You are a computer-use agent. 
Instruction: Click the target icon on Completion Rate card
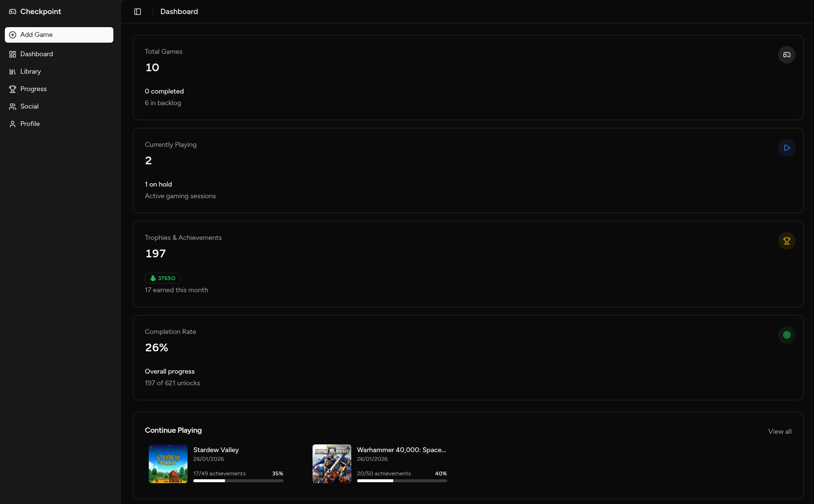click(786, 335)
